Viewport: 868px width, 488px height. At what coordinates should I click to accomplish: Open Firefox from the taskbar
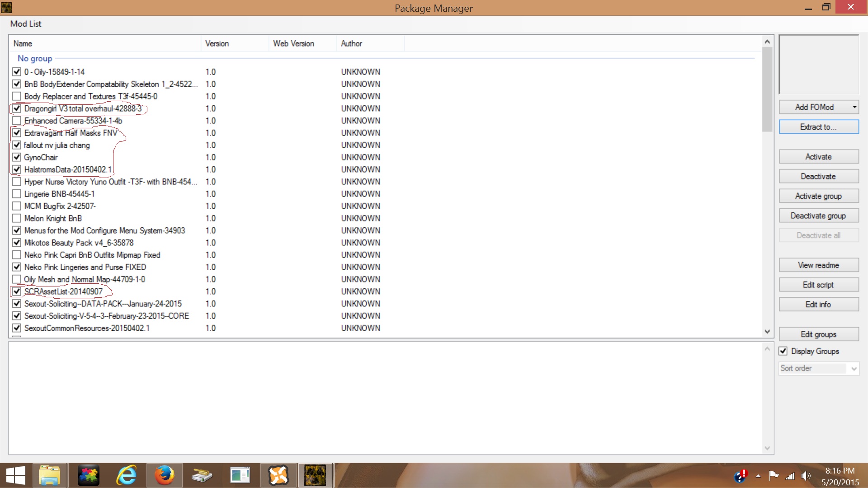164,475
